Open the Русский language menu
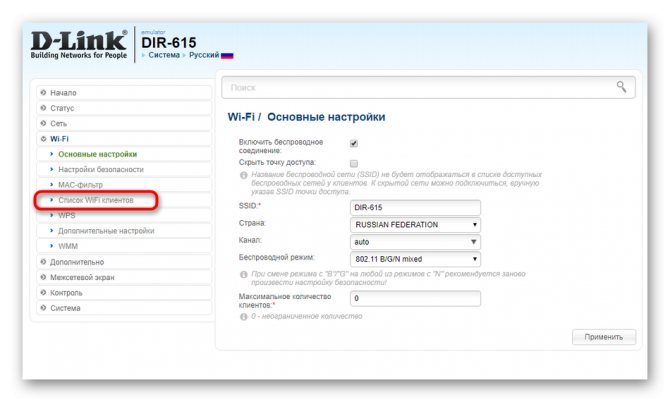 204,55
